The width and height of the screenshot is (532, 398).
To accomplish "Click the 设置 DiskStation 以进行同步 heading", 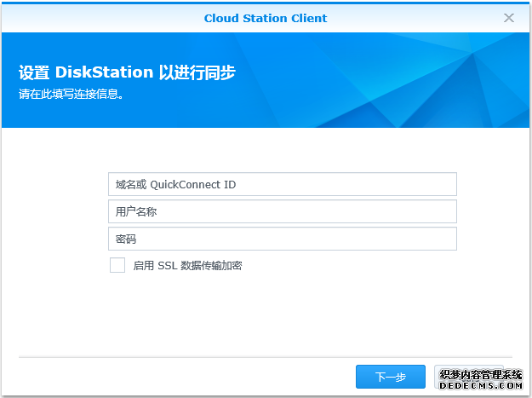I will point(127,72).
